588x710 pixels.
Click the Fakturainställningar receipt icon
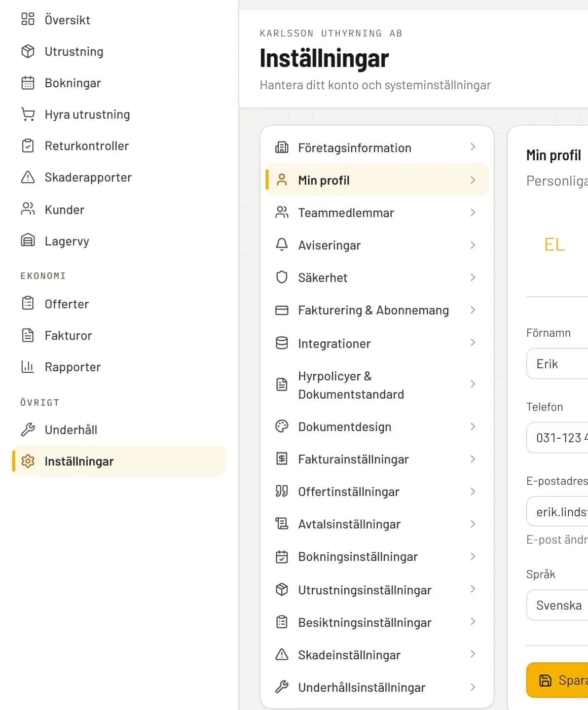coord(282,459)
